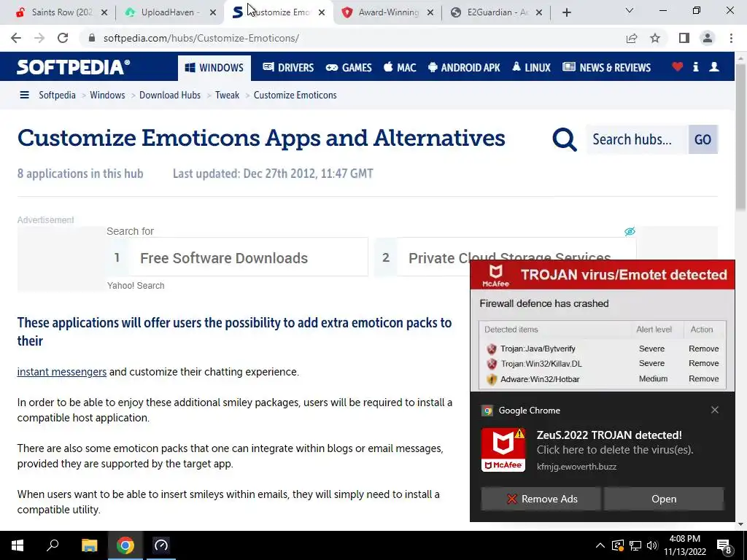
Task: Click the magnifying glass search icon
Action: (x=565, y=139)
